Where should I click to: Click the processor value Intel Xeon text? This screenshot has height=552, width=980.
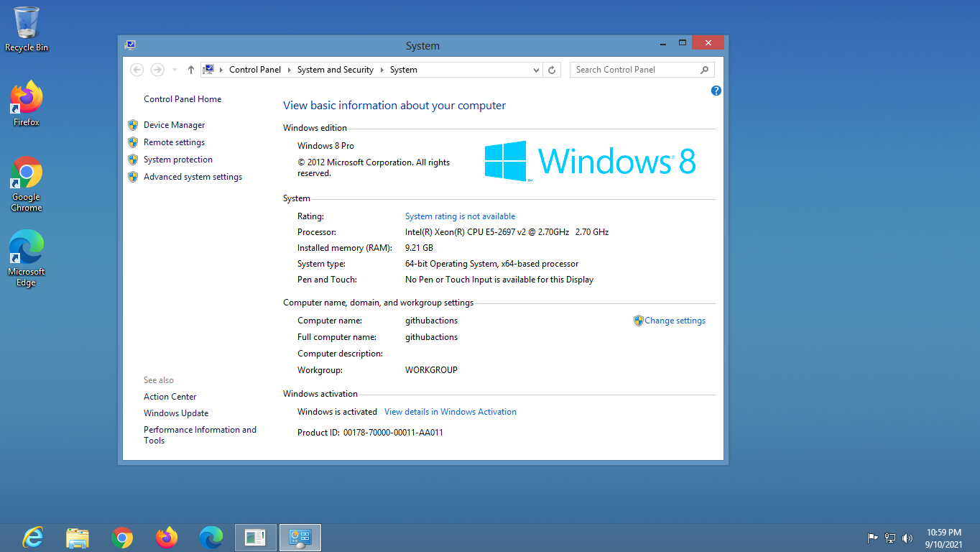pos(507,232)
